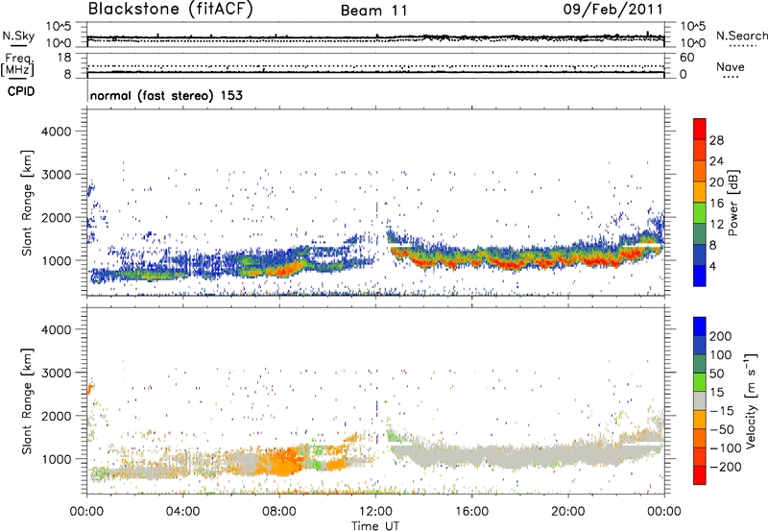Click the blue bottom of the power color bar
768x532 pixels.
(700, 276)
